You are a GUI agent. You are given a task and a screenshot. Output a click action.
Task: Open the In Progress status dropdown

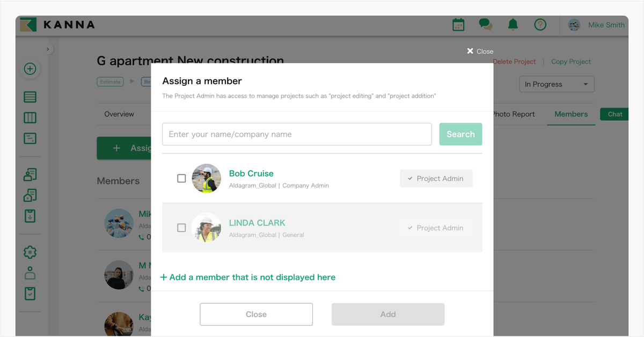(557, 84)
